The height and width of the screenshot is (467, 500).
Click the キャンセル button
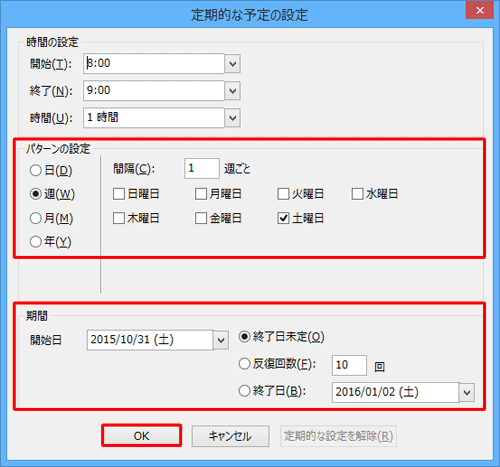click(230, 436)
